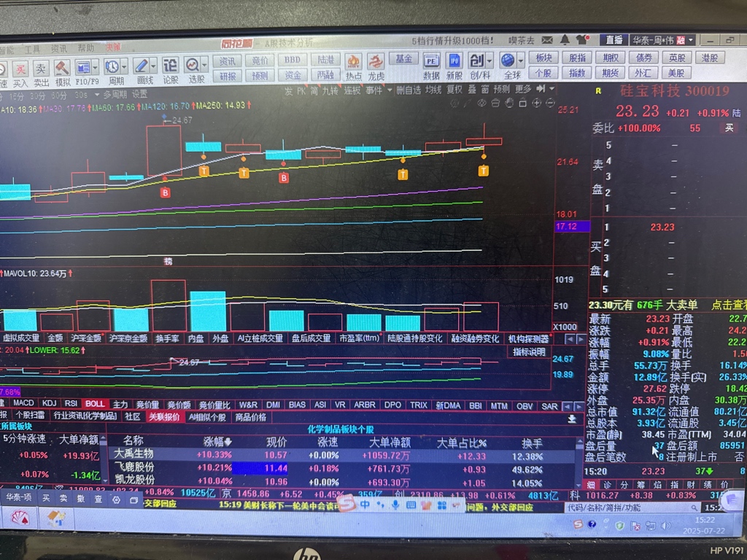Click the zoom-in plus circle icon above chart
Image resolution: width=747 pixels, height=560 pixels.
pyautogui.click(x=536, y=102)
